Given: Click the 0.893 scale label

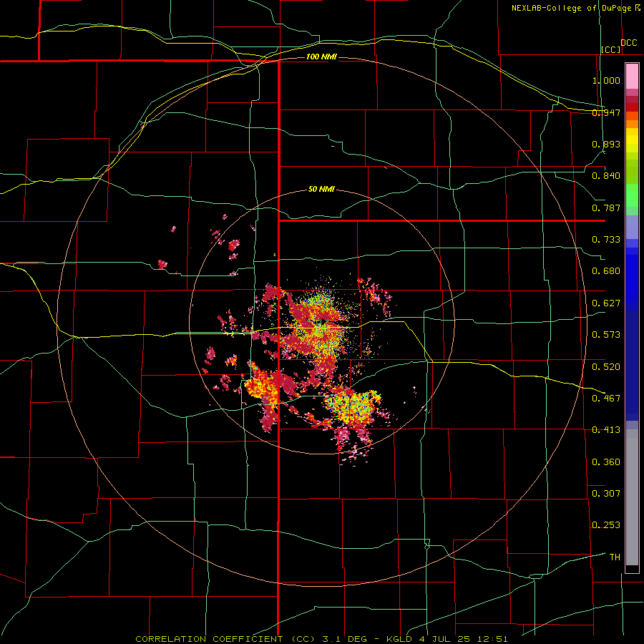Looking at the screenshot, I should click(606, 144).
